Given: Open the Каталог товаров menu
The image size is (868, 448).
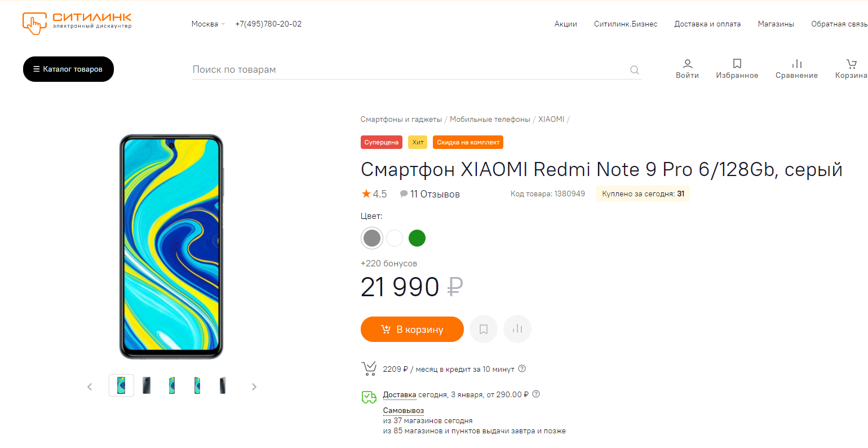Looking at the screenshot, I should [x=68, y=69].
